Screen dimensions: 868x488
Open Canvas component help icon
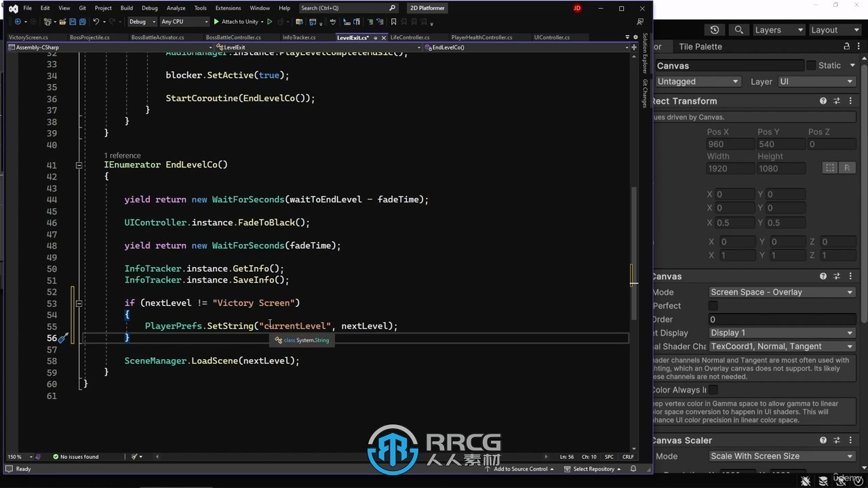click(x=823, y=277)
